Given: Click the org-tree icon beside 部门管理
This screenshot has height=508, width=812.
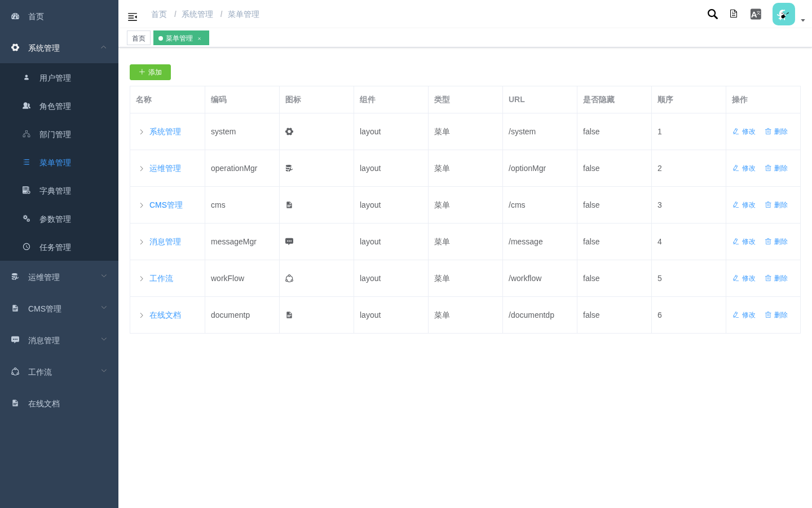Looking at the screenshot, I should click(27, 134).
